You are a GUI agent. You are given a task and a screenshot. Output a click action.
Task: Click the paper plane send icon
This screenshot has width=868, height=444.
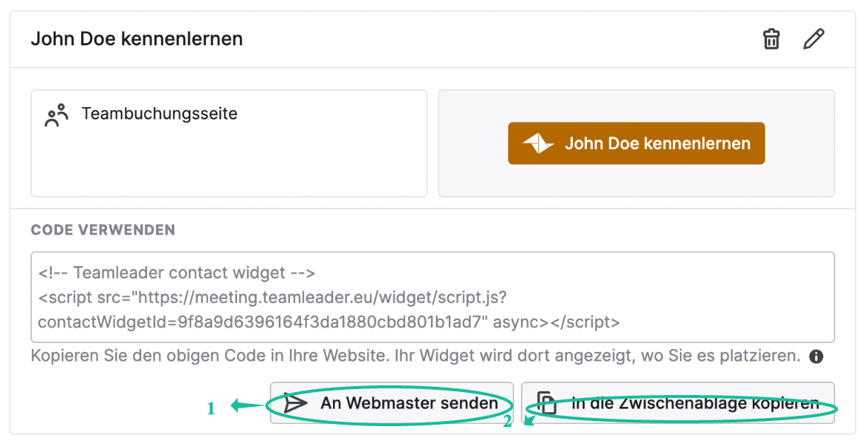[295, 403]
